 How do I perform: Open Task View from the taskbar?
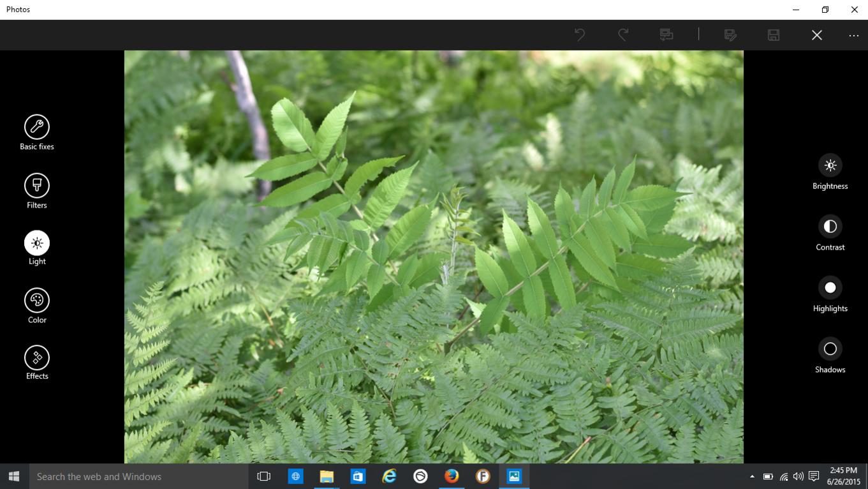[x=263, y=476]
